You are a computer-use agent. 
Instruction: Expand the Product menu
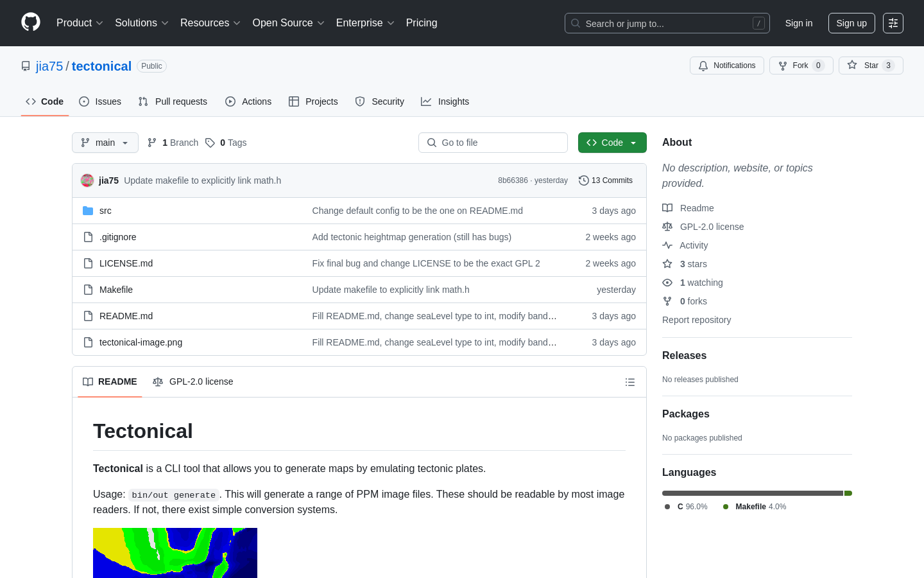pyautogui.click(x=80, y=23)
